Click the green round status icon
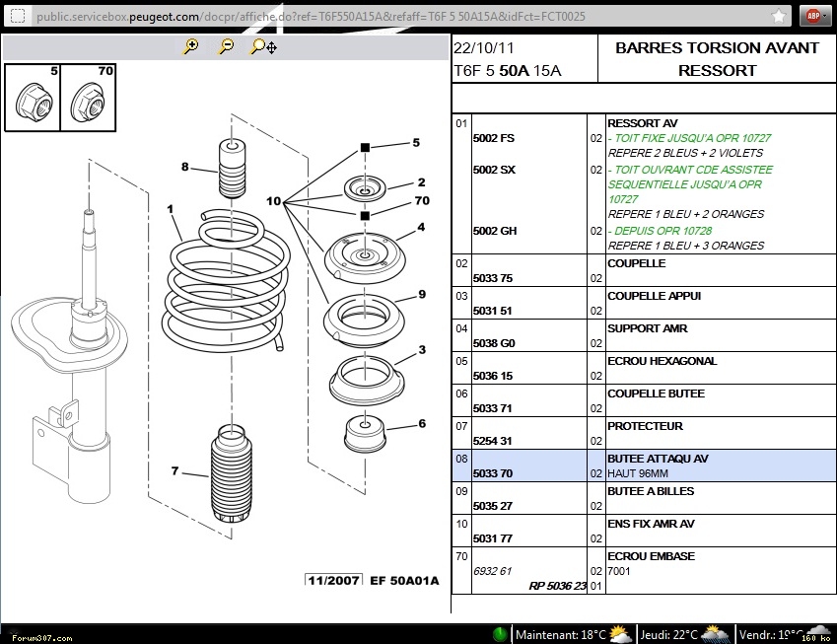This screenshot has width=837, height=644. click(x=501, y=633)
